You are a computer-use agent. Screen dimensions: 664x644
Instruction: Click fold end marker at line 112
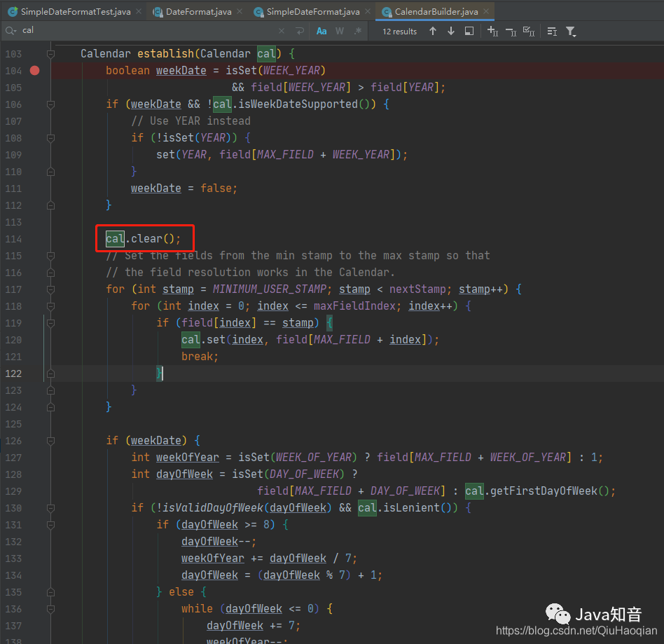coord(50,205)
